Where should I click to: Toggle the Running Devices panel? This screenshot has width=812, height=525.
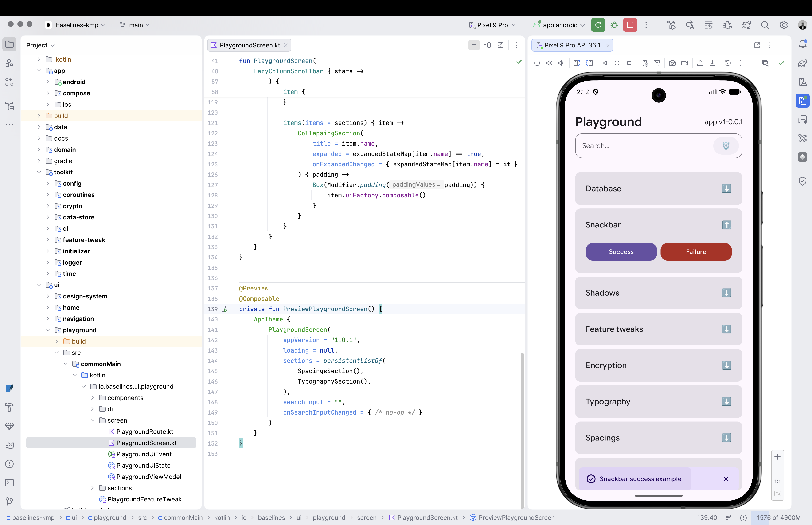click(803, 101)
